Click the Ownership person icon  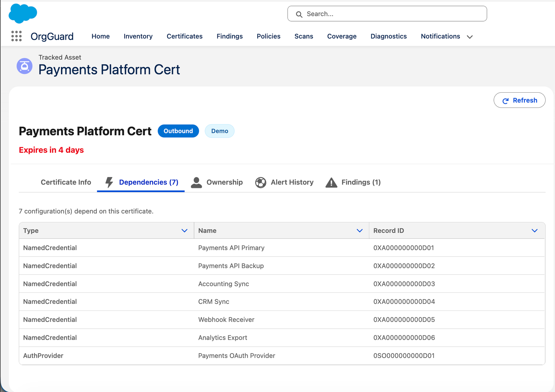[x=196, y=182]
